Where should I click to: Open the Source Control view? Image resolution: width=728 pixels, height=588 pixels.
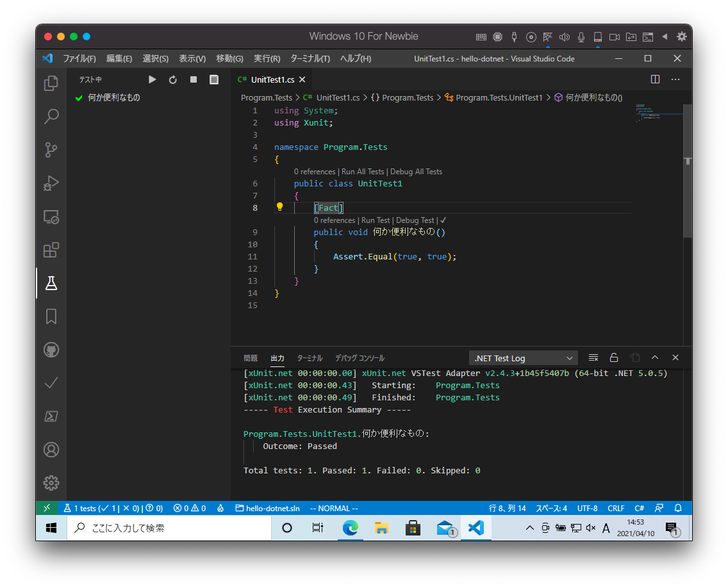click(51, 150)
